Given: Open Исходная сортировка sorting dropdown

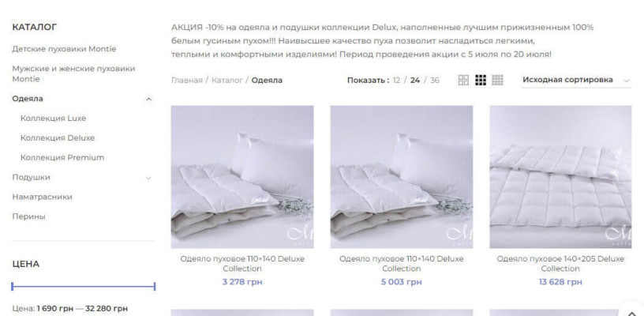Looking at the screenshot, I should pyautogui.click(x=576, y=80).
